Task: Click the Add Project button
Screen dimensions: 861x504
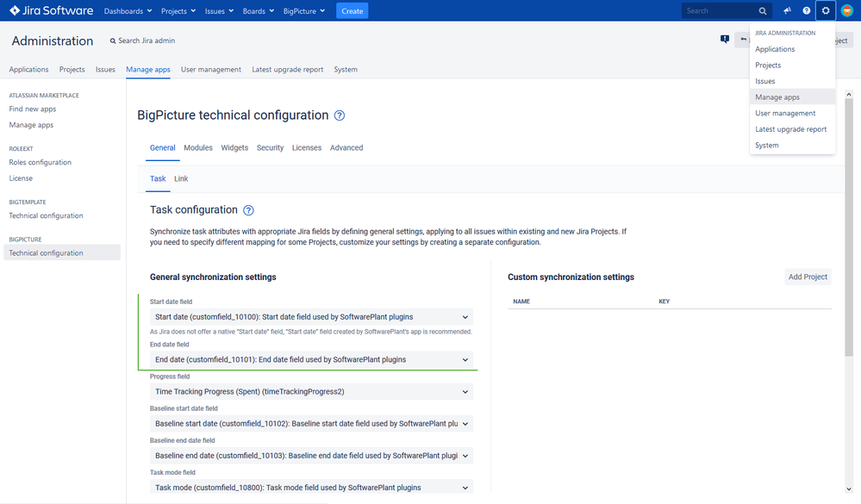Action: point(808,277)
